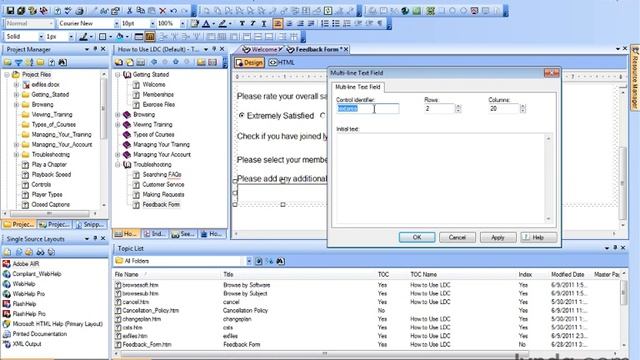Image resolution: width=640 pixels, height=360 pixels.
Task: Switch to the Feedback Form document tab
Action: tap(316, 49)
